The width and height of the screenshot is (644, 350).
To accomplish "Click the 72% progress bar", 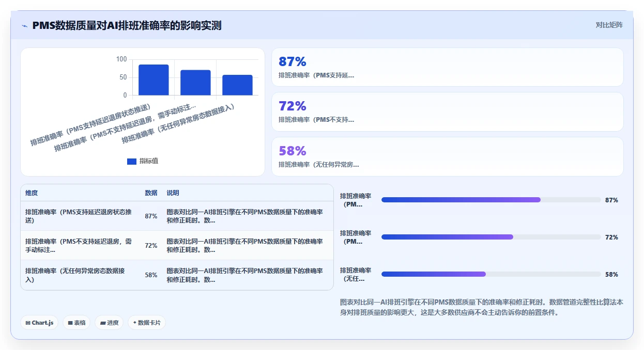I will click(491, 237).
